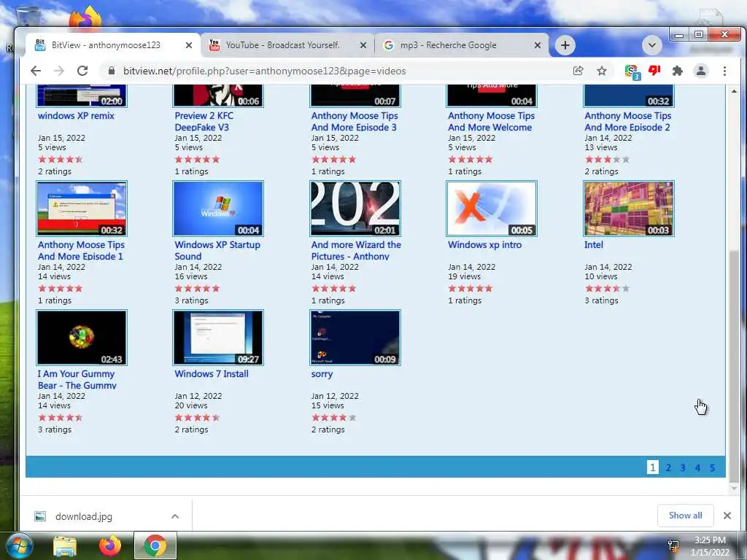Open Windows 7 Install video link
This screenshot has height=560, width=747.
(x=212, y=374)
